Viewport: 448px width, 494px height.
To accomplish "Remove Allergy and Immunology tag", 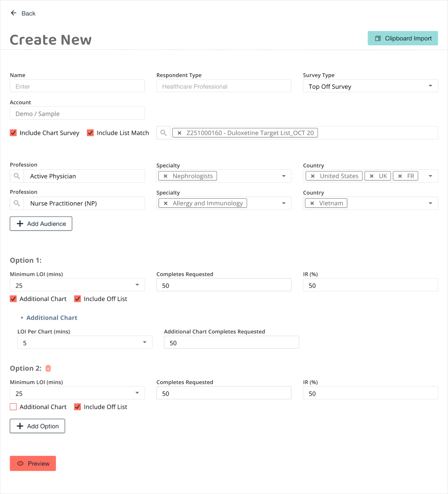I will coord(166,203).
